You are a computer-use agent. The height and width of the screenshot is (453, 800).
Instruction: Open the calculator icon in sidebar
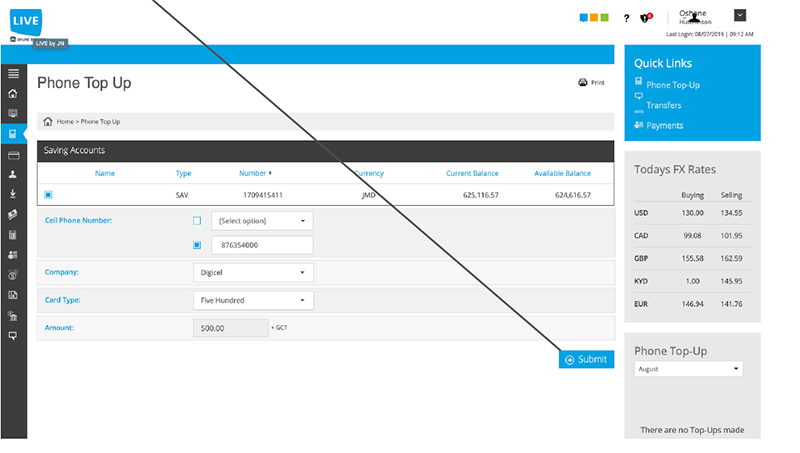coord(13,235)
